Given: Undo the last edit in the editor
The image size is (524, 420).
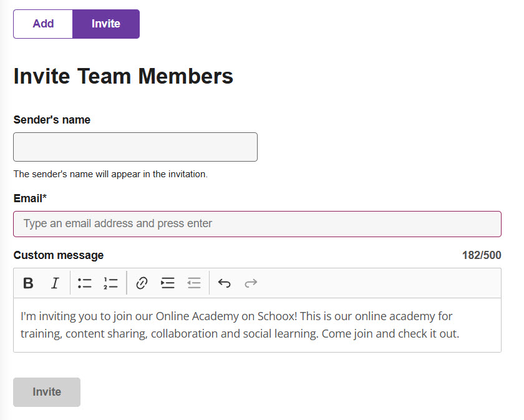Looking at the screenshot, I should 225,283.
